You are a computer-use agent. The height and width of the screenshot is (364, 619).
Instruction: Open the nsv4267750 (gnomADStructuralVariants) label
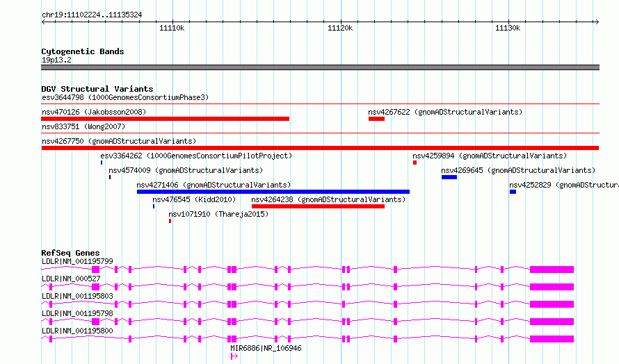click(119, 141)
